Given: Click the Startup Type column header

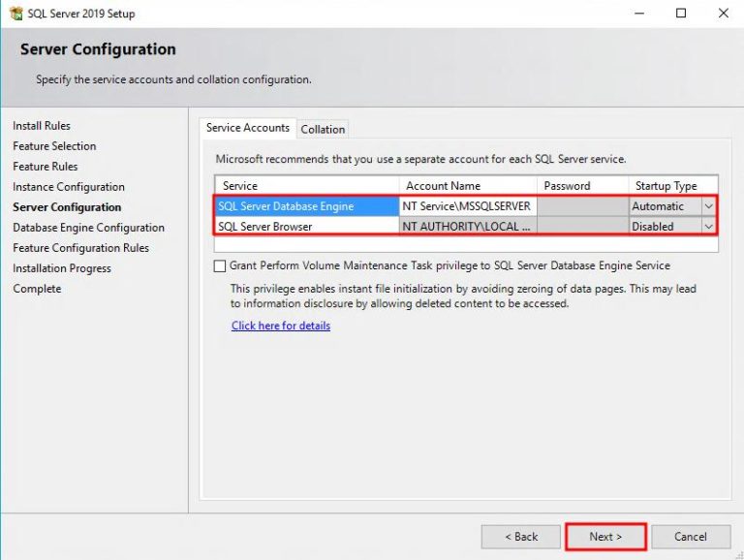Looking at the screenshot, I should (x=673, y=186).
